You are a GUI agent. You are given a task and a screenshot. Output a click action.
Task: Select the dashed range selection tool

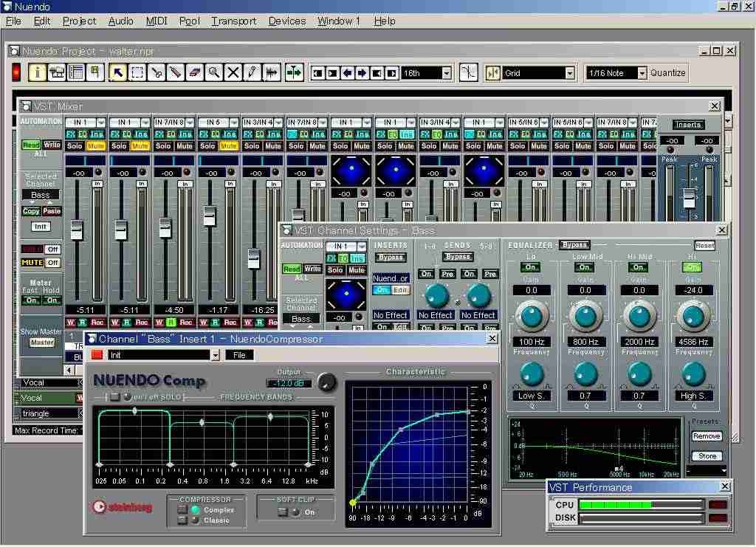pos(137,73)
